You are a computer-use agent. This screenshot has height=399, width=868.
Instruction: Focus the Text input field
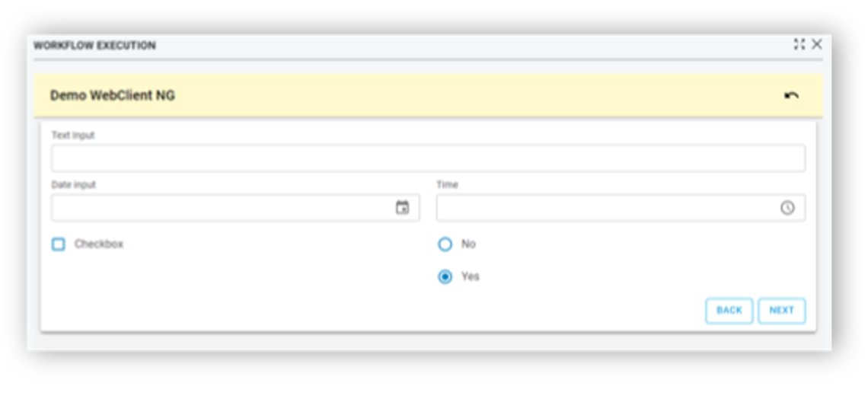pos(429,158)
